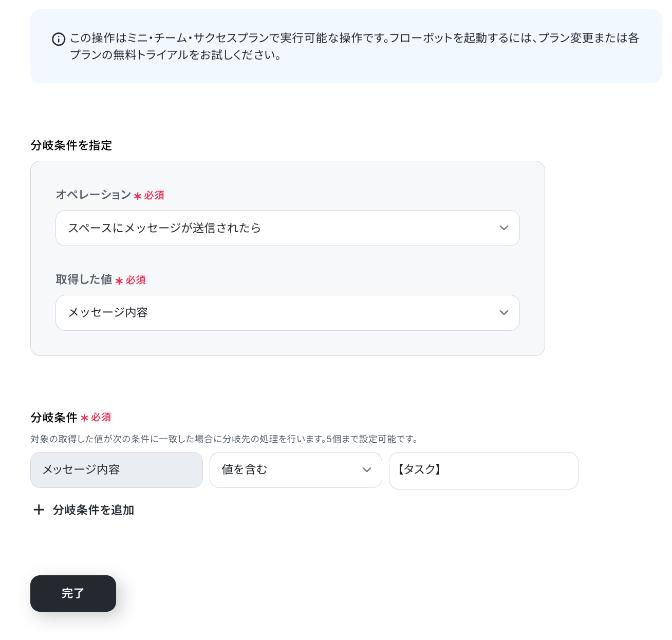
Task: Click the 取得した値 field label
Action: pos(84,279)
